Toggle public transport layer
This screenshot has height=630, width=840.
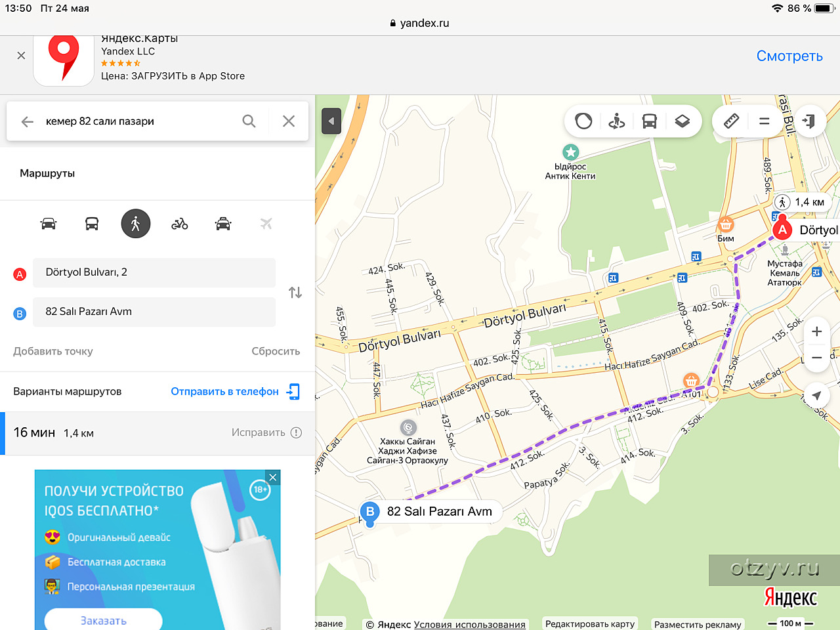tap(649, 121)
